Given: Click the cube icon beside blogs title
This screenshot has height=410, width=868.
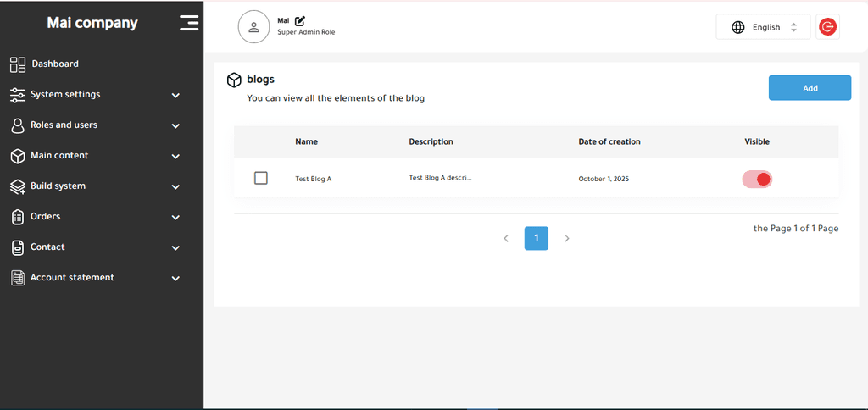Looking at the screenshot, I should [x=234, y=80].
